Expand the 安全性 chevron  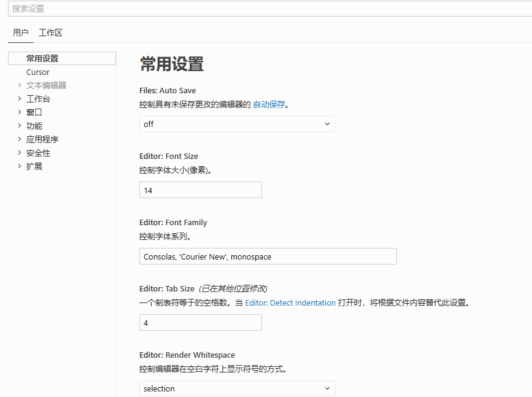[20, 153]
